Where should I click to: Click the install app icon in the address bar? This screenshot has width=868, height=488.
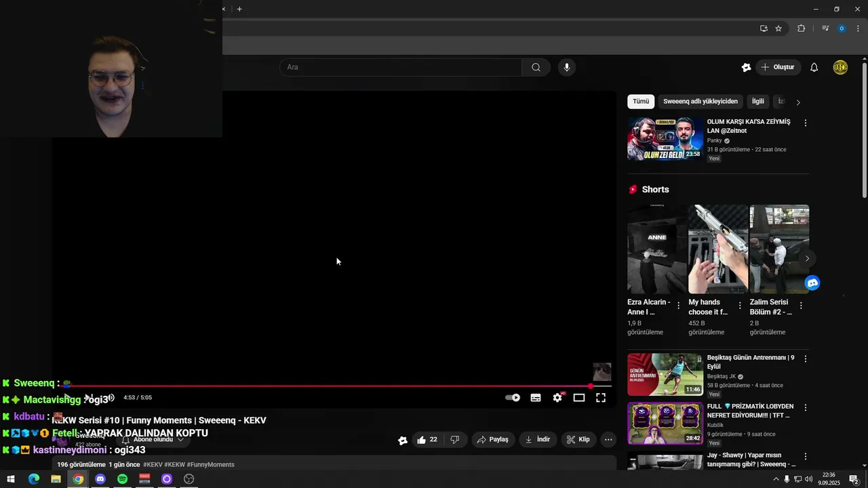pyautogui.click(x=764, y=28)
